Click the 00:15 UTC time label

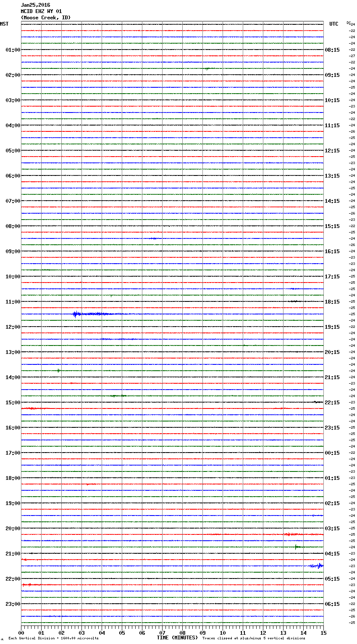332,453
